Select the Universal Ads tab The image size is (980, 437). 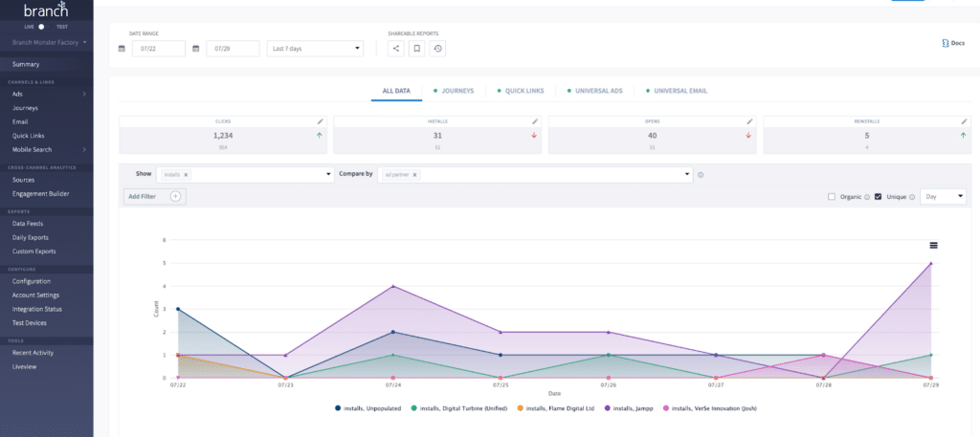pos(598,91)
